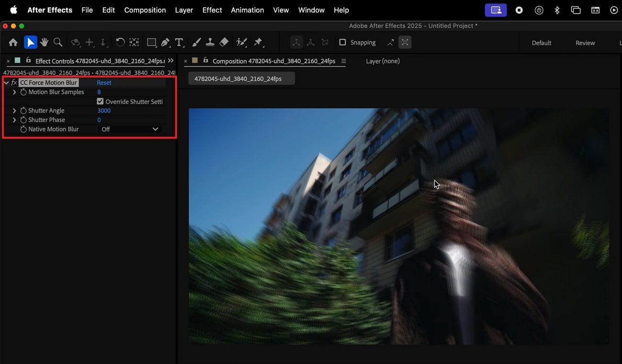This screenshot has width=622, height=364.
Task: Select the Pen tool
Action: click(166, 42)
